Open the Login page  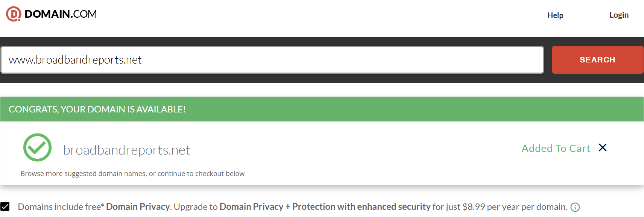[619, 15]
